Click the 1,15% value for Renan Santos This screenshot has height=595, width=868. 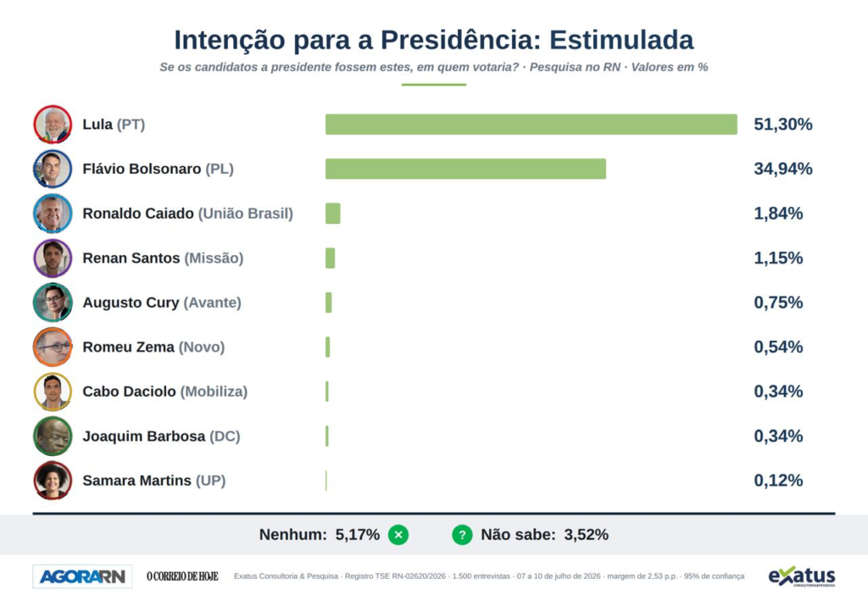coord(778,258)
